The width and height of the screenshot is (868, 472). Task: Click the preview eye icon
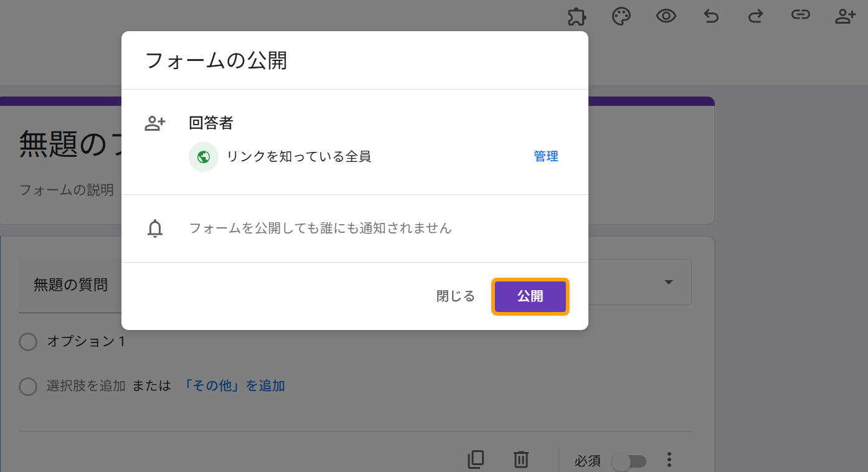[666, 17]
